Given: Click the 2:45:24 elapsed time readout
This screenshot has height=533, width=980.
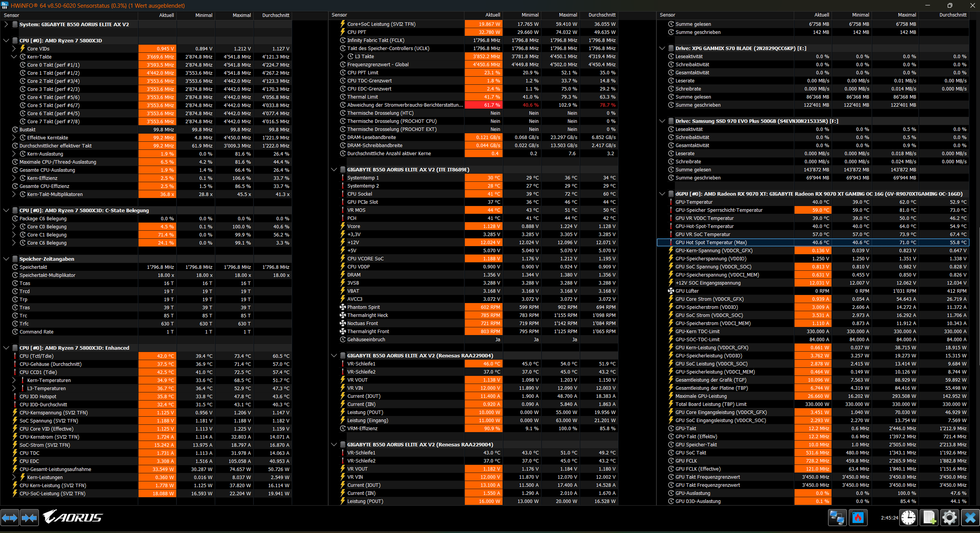Looking at the screenshot, I should pyautogui.click(x=889, y=518).
